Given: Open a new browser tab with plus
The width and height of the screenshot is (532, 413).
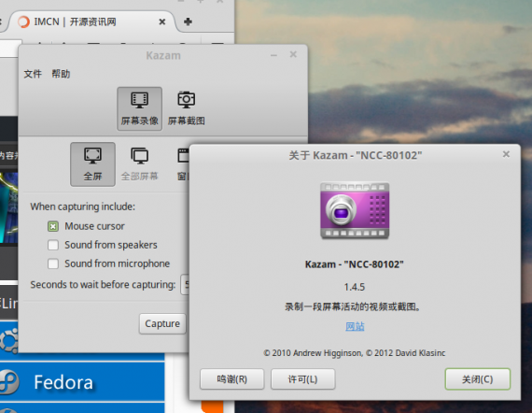Looking at the screenshot, I should pos(188,22).
